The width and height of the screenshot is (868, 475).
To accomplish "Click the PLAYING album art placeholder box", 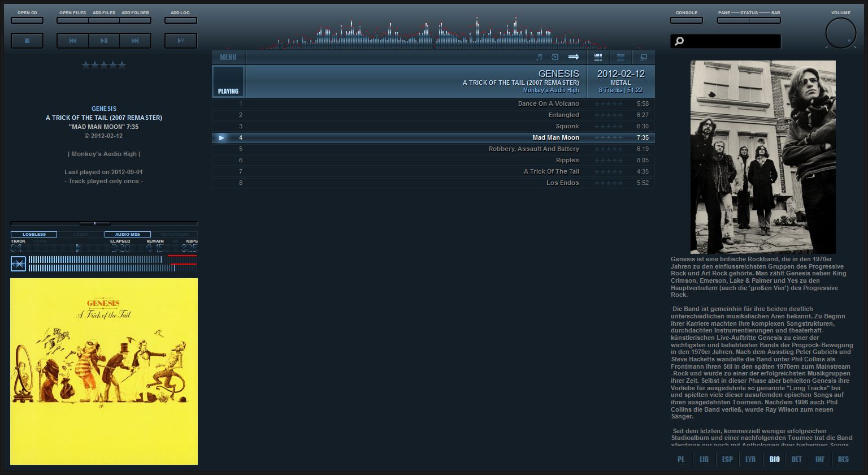I will pos(228,81).
